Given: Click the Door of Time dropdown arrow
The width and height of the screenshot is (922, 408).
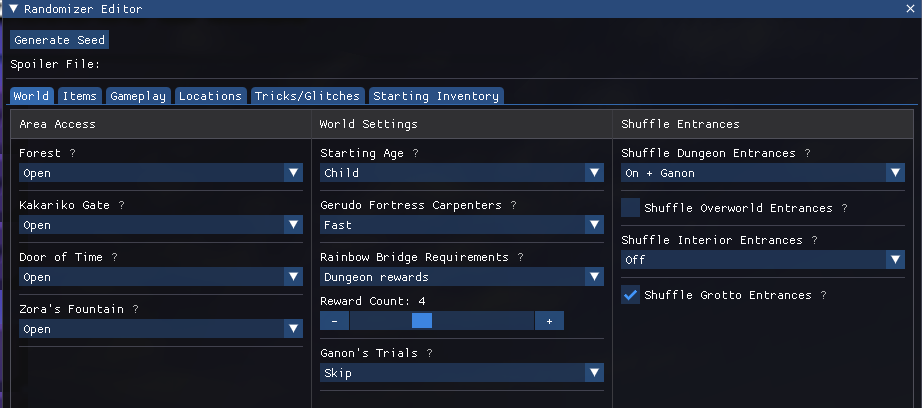Looking at the screenshot, I should [293, 277].
